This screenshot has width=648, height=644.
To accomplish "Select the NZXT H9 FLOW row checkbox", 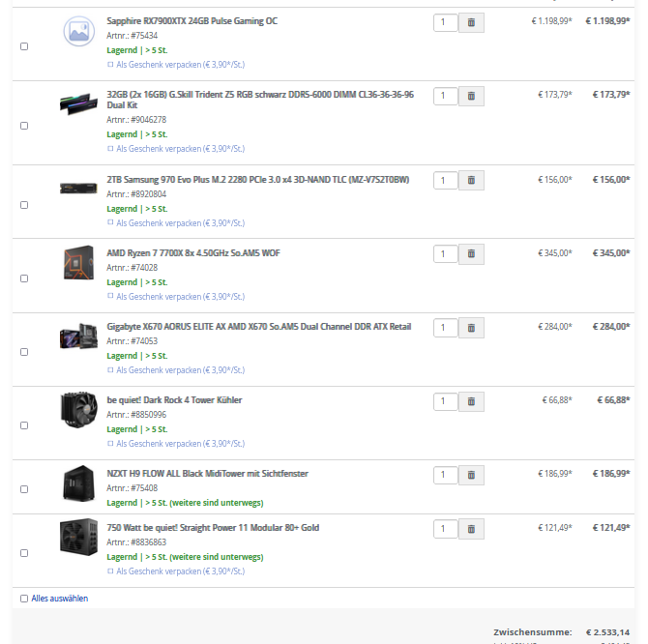I will point(24,489).
